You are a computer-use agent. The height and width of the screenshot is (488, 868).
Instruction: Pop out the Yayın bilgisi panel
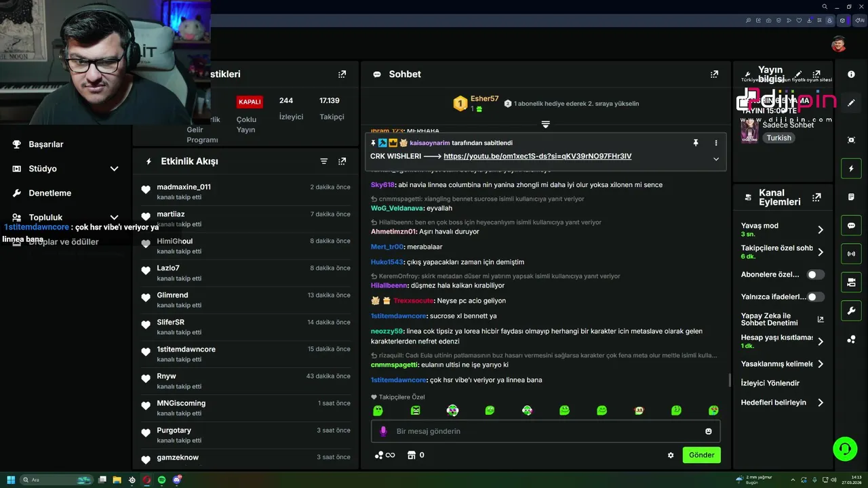coord(816,74)
